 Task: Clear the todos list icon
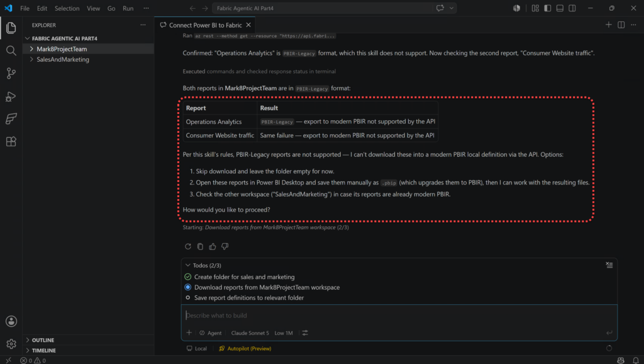click(609, 265)
